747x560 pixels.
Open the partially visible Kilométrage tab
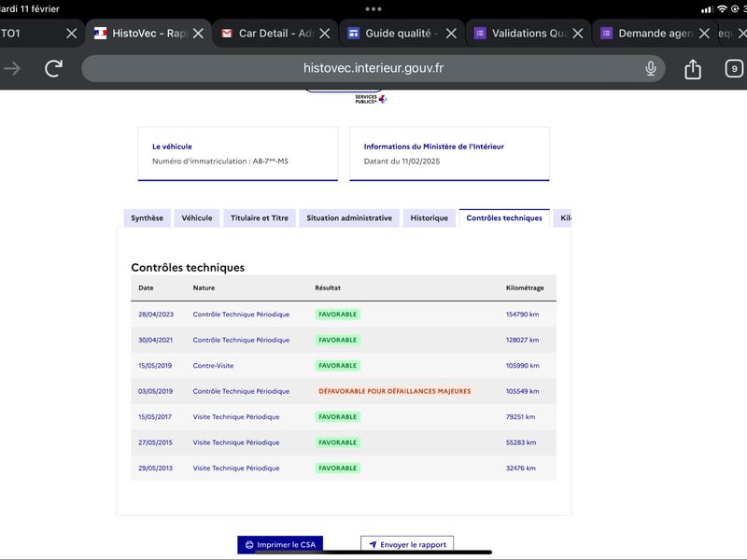coord(563,218)
